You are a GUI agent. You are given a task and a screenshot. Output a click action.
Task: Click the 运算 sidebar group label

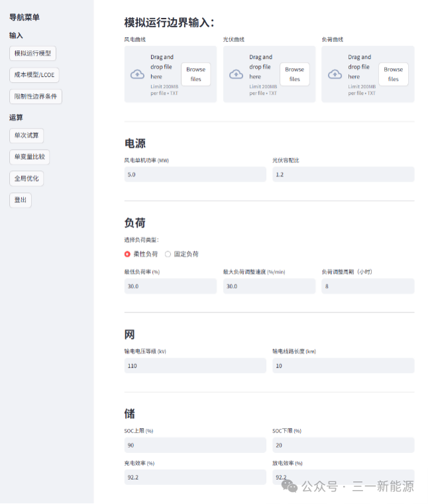coord(16,117)
